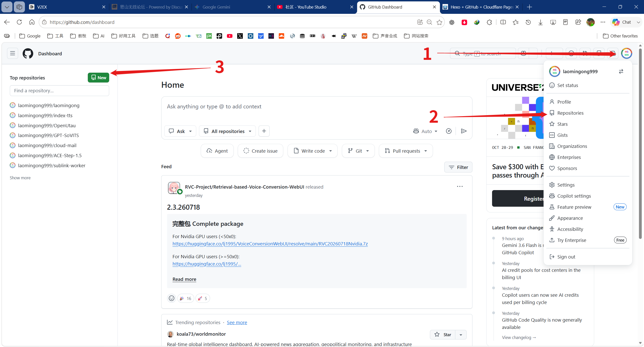Image resolution: width=644 pixels, height=347 pixels.
Task: Open the user avatar menu icon
Action: (x=626, y=53)
